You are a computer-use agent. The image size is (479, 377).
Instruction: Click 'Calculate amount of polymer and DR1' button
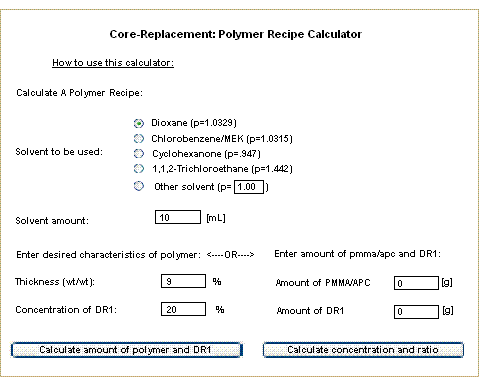click(x=127, y=350)
